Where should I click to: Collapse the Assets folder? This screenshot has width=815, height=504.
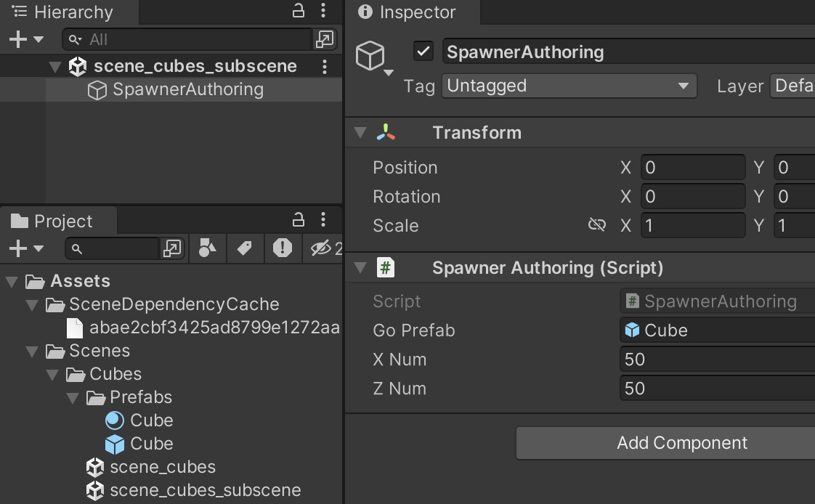click(x=12, y=282)
